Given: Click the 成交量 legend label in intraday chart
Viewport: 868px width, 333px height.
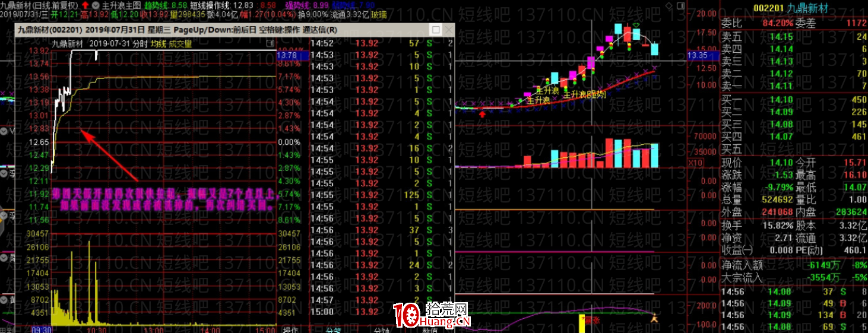Looking at the screenshot, I should tap(180, 43).
